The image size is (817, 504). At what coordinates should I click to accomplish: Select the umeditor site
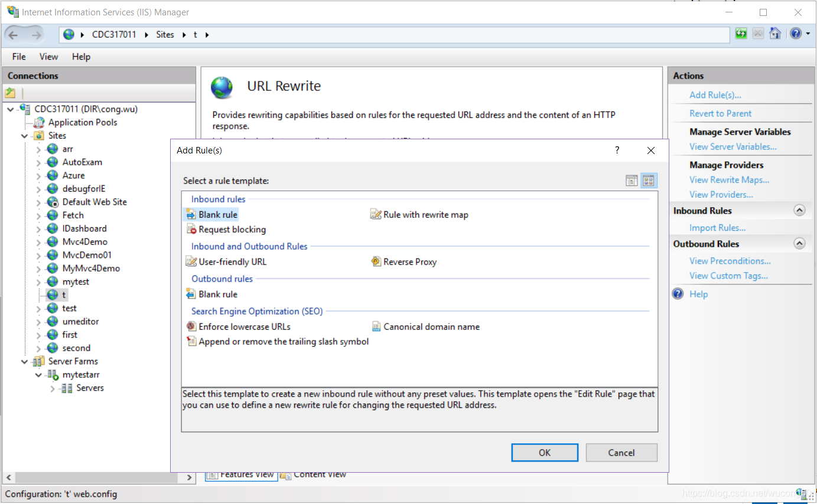(x=81, y=322)
